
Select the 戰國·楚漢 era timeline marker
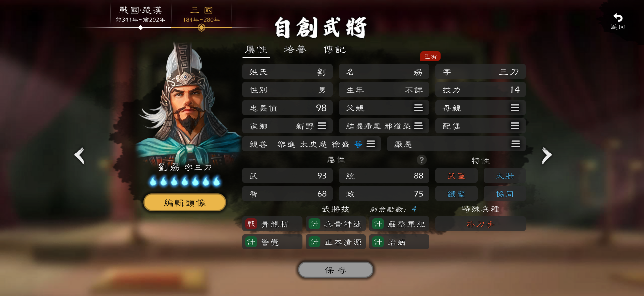tap(141, 28)
